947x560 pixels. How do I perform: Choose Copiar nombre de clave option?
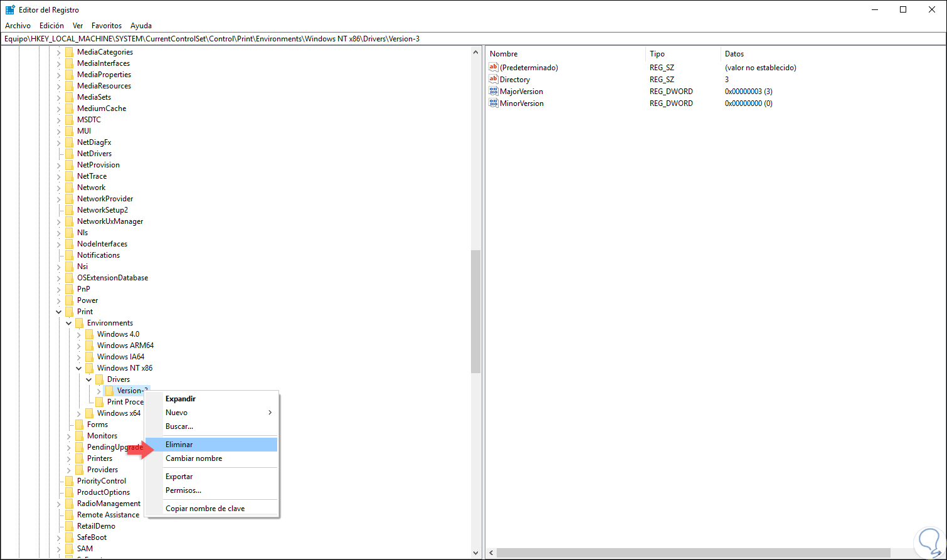point(211,509)
